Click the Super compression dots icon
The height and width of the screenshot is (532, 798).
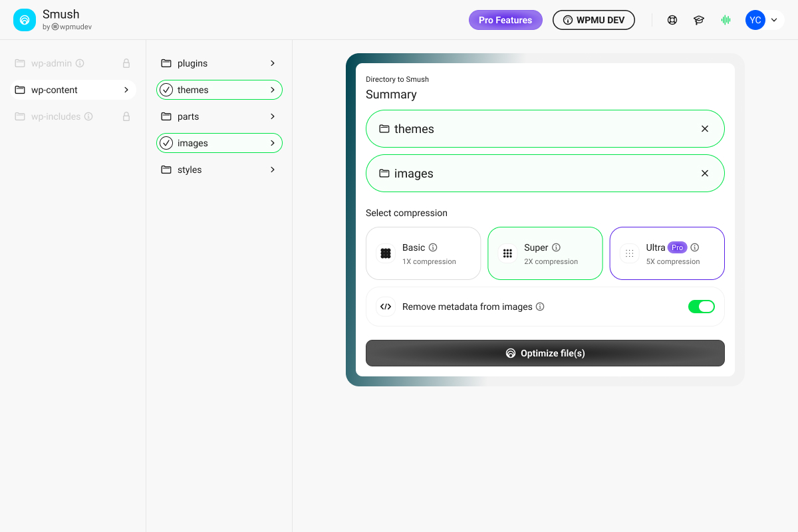(x=507, y=253)
